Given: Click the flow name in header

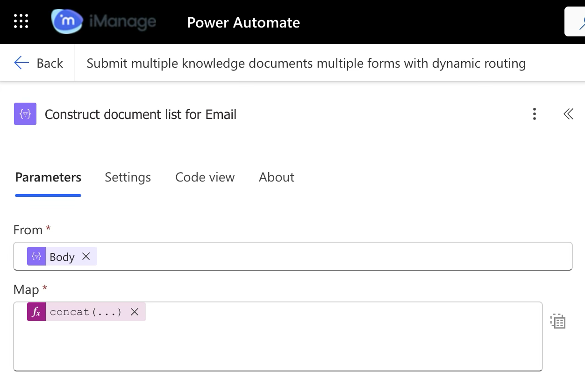Looking at the screenshot, I should point(306,63).
